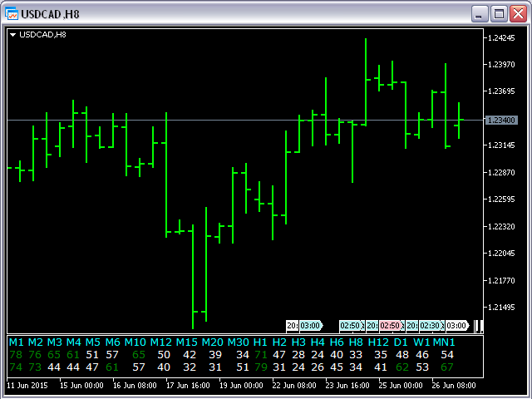Click the 1.24245 price axis label
532x399 pixels.
501,38
